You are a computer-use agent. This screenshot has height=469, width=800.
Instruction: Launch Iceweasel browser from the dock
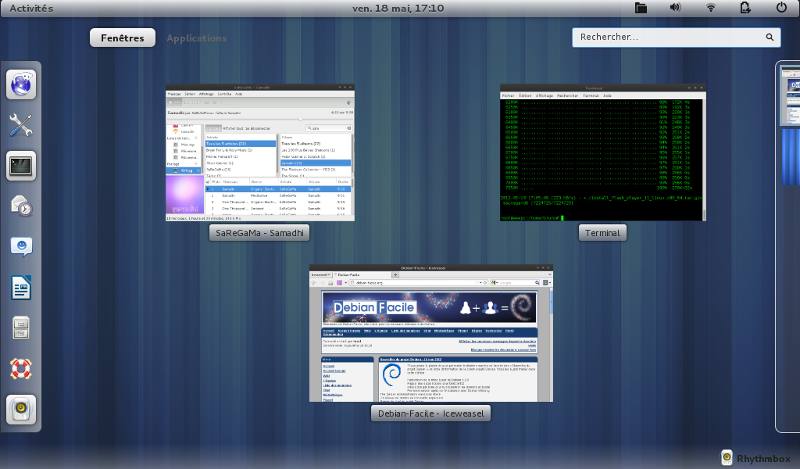point(21,85)
